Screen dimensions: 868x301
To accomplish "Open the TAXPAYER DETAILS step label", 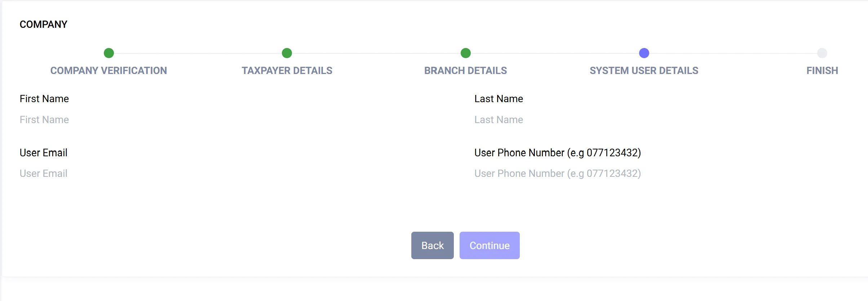I will (x=287, y=70).
